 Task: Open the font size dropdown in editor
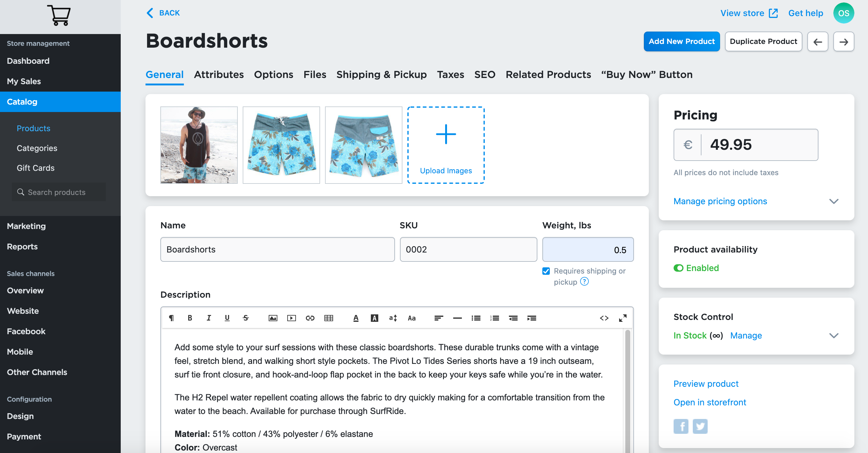(392, 318)
